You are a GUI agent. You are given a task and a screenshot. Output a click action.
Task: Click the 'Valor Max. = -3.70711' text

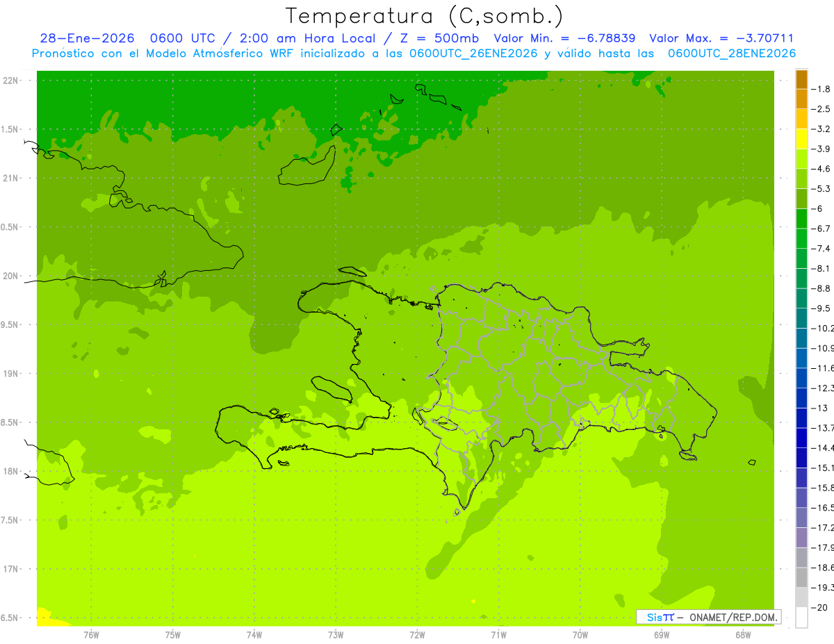tap(721, 39)
